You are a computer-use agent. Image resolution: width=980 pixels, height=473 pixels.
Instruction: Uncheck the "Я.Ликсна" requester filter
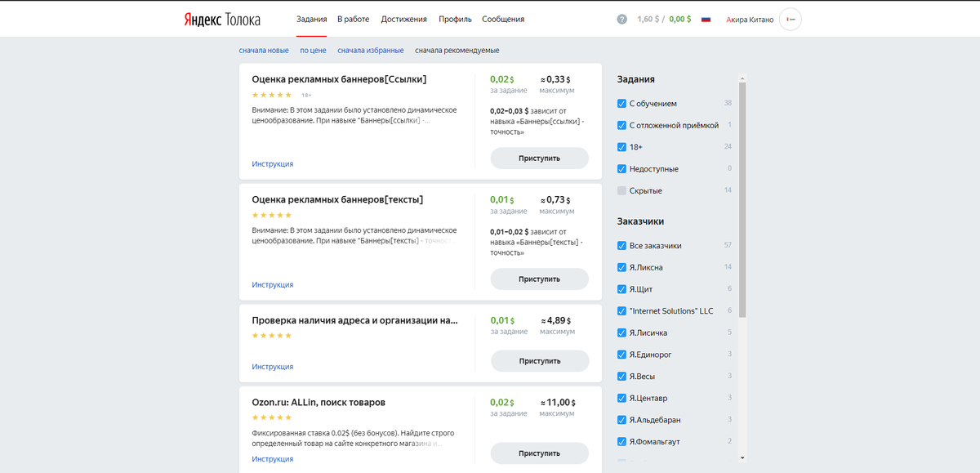tap(622, 267)
